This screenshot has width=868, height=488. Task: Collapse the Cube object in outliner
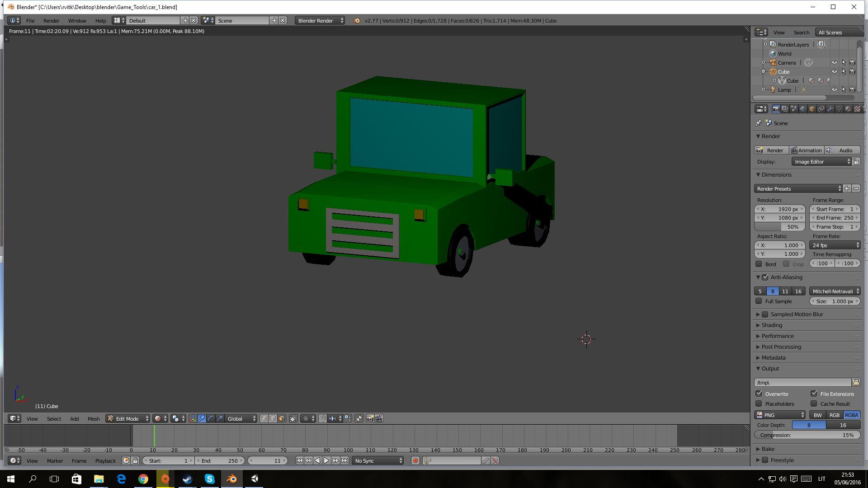764,71
